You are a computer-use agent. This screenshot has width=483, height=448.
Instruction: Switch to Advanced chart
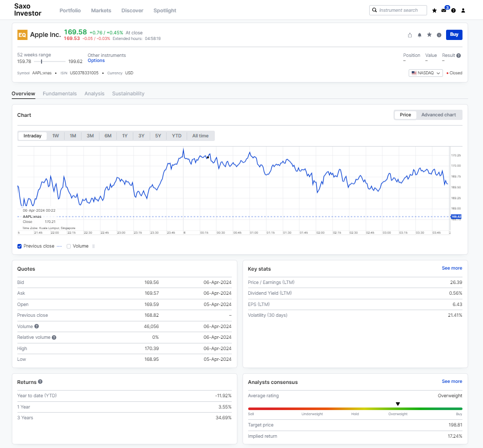[x=438, y=115]
